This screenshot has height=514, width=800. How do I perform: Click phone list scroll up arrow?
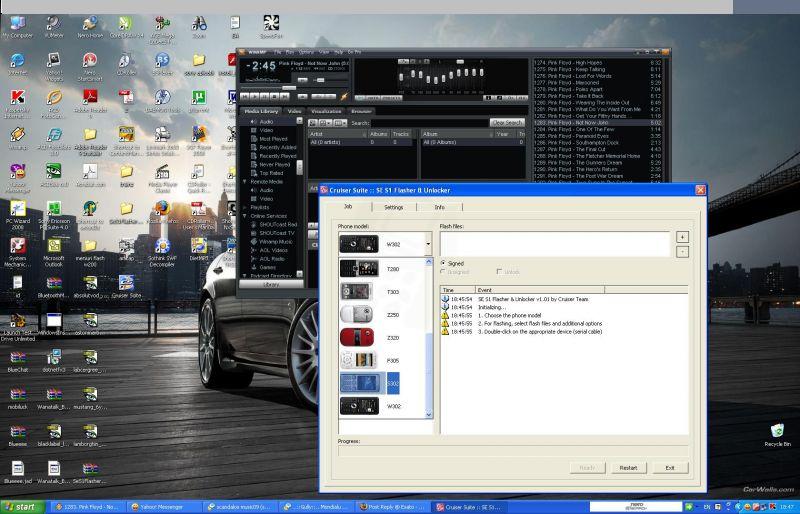coord(429,261)
